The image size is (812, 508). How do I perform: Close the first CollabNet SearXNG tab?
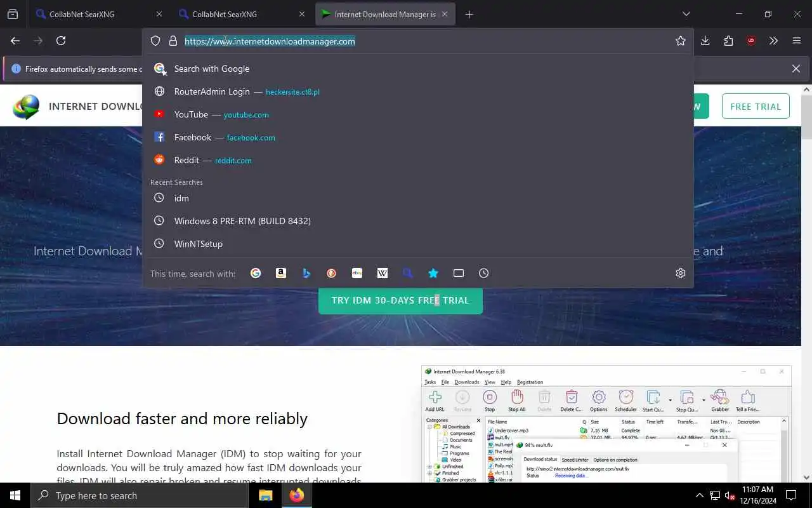coord(159,14)
